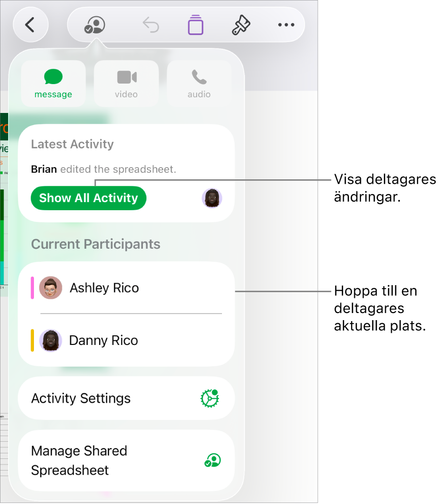Jump to Ashley Rico's location

pos(126,288)
